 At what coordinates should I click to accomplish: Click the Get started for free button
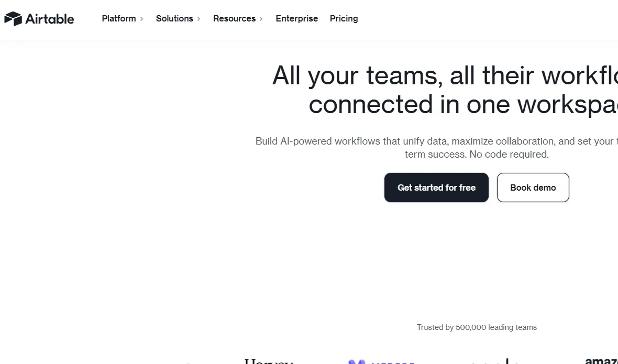[436, 187]
